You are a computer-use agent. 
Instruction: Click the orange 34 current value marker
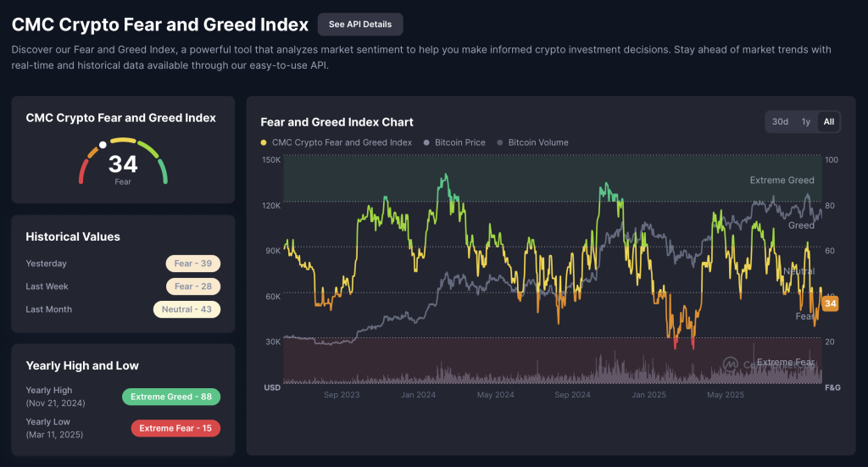click(x=830, y=303)
